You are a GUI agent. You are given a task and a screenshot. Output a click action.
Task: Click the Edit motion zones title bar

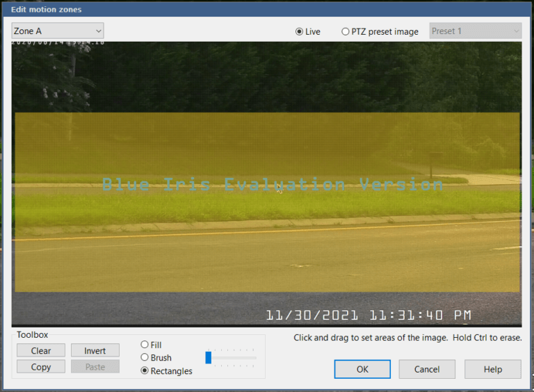pos(267,10)
